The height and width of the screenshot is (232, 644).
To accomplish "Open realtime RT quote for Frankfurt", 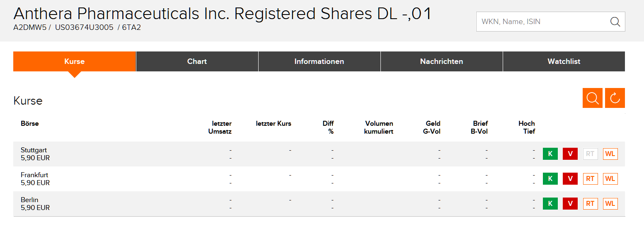I will 590,179.
